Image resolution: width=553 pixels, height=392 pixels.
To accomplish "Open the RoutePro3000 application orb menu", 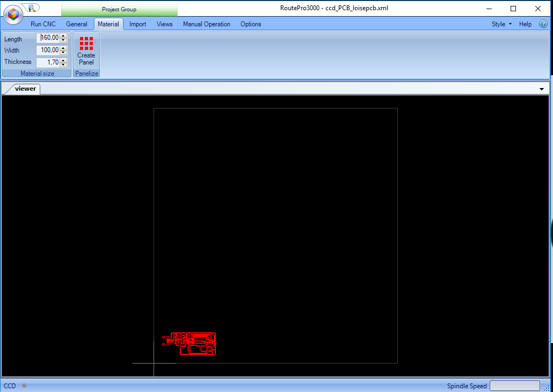I will [x=13, y=14].
